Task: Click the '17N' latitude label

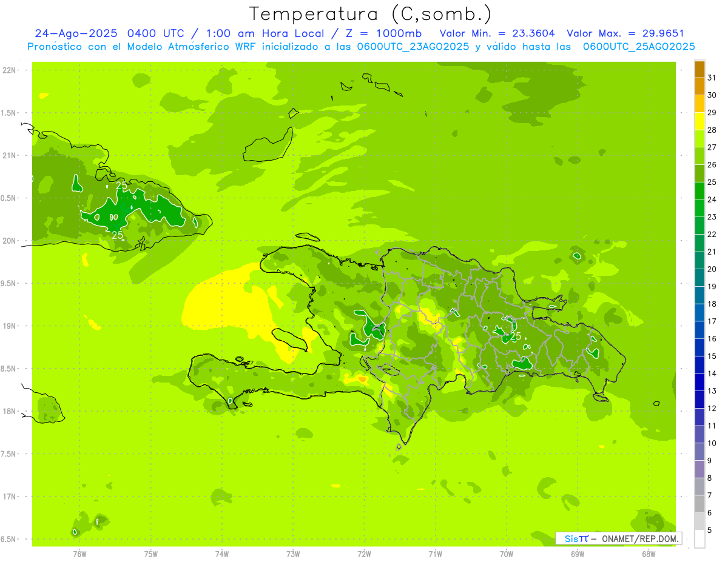Action: [9, 497]
